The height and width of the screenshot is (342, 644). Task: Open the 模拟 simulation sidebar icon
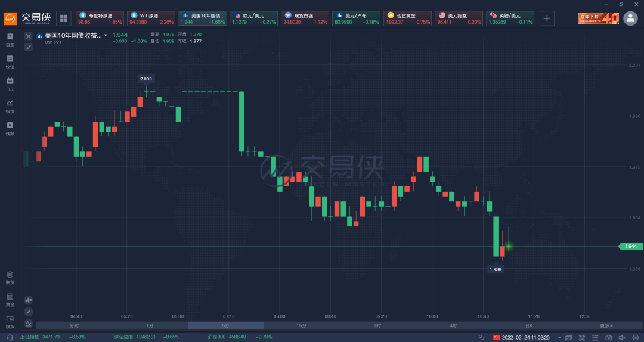pos(10,322)
